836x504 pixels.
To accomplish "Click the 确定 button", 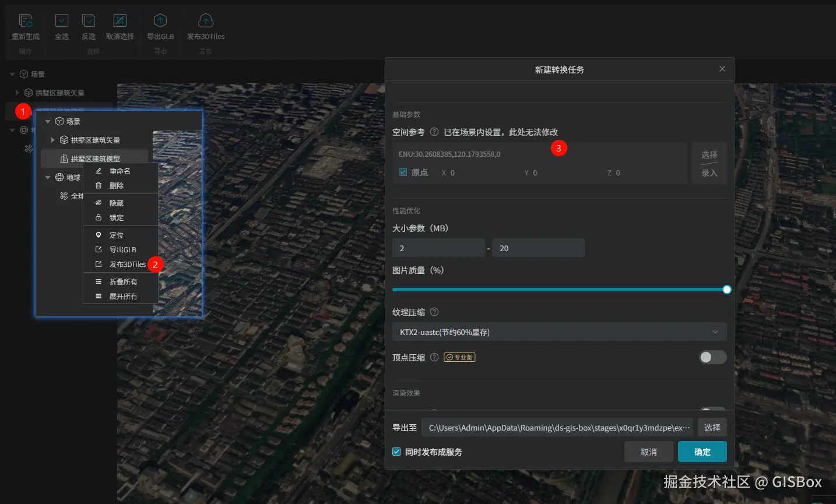I will [x=702, y=452].
